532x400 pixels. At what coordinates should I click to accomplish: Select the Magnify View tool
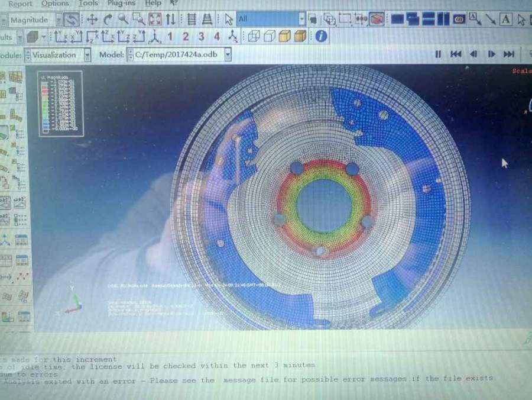(x=123, y=20)
